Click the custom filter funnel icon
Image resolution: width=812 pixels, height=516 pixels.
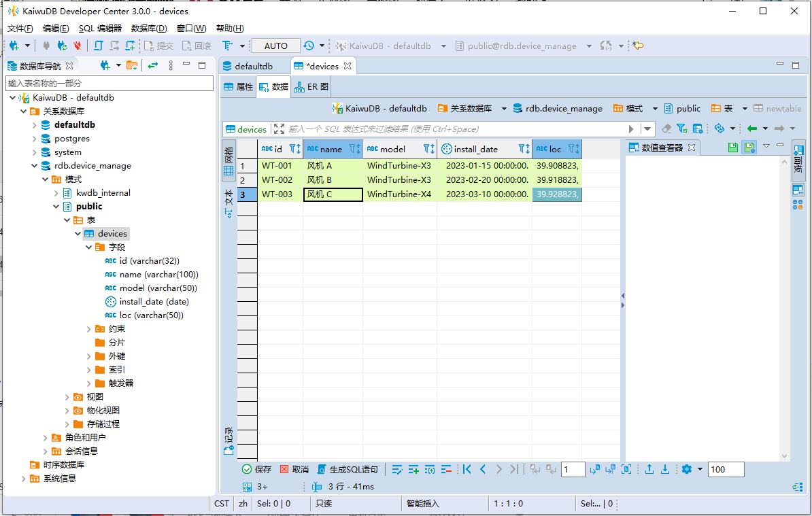click(682, 128)
